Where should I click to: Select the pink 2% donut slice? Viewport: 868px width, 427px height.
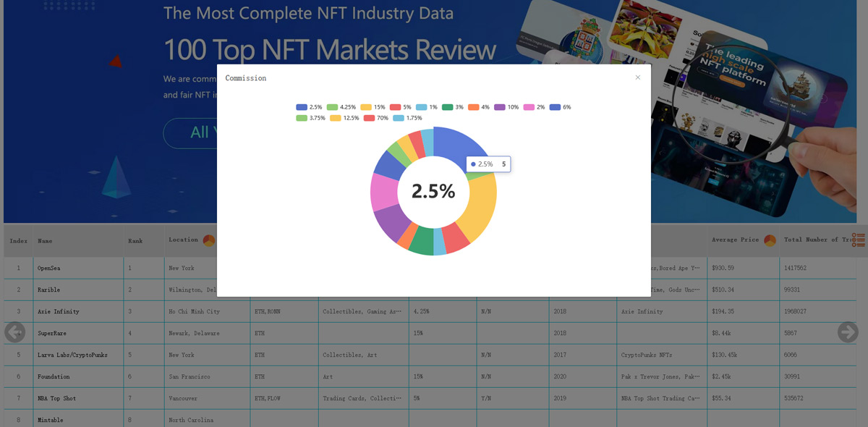click(383, 191)
